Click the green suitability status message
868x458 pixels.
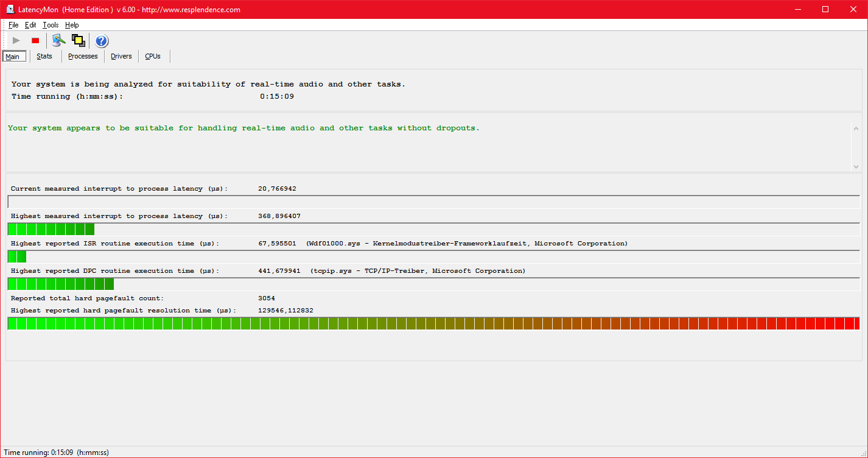(x=243, y=128)
